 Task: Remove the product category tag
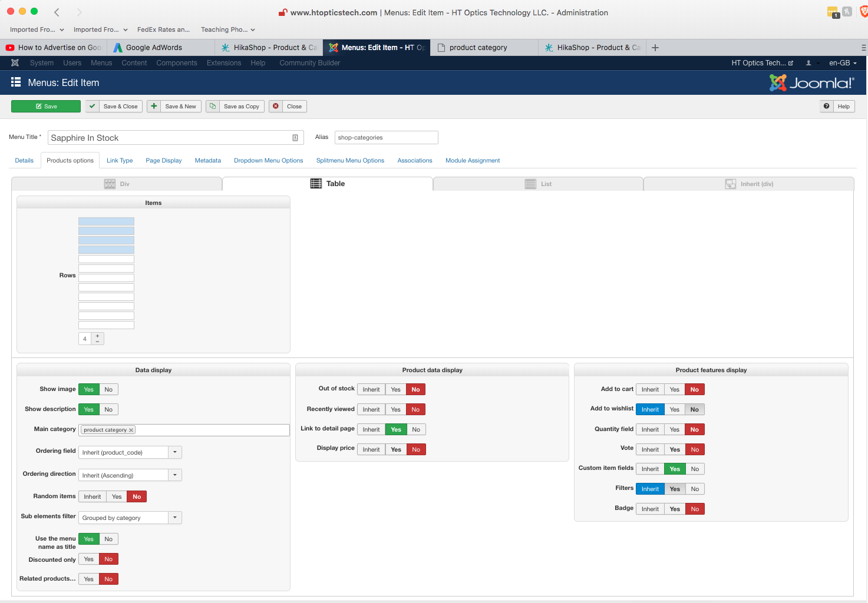pyautogui.click(x=131, y=430)
